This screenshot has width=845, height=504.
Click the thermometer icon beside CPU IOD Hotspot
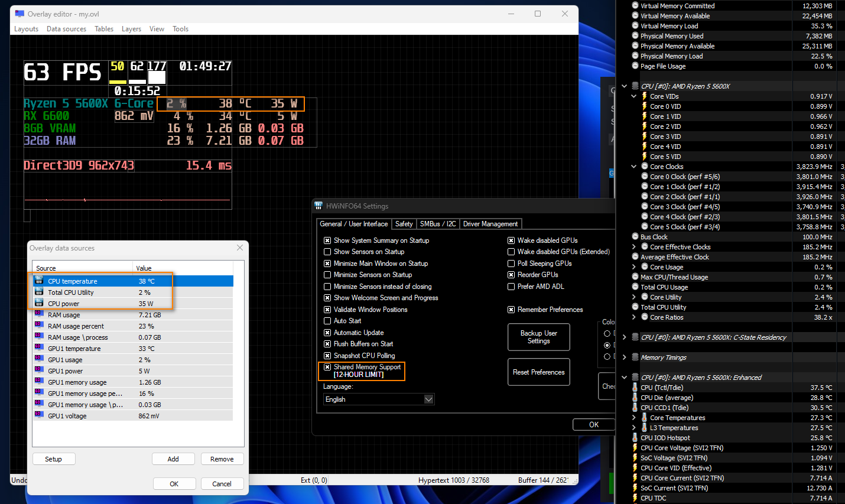click(x=635, y=438)
